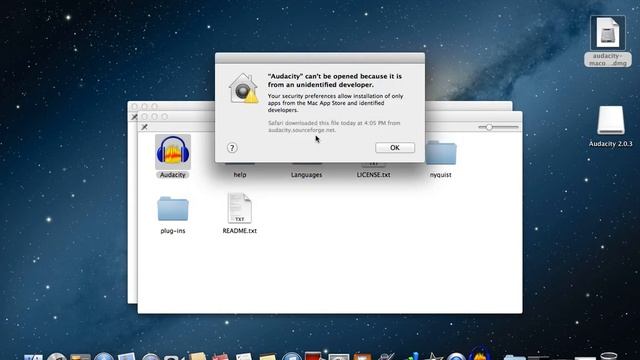
Task: Click the "help" folder label
Action: [x=240, y=175]
